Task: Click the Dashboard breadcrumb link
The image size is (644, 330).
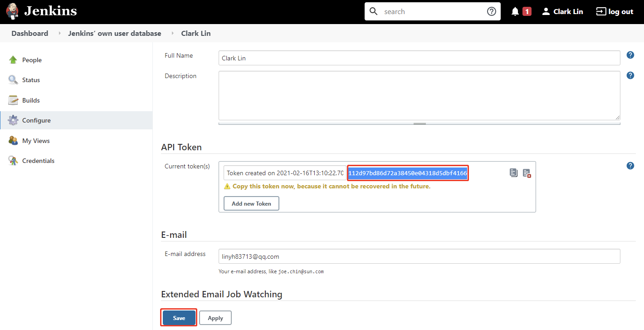Action: 30,33
